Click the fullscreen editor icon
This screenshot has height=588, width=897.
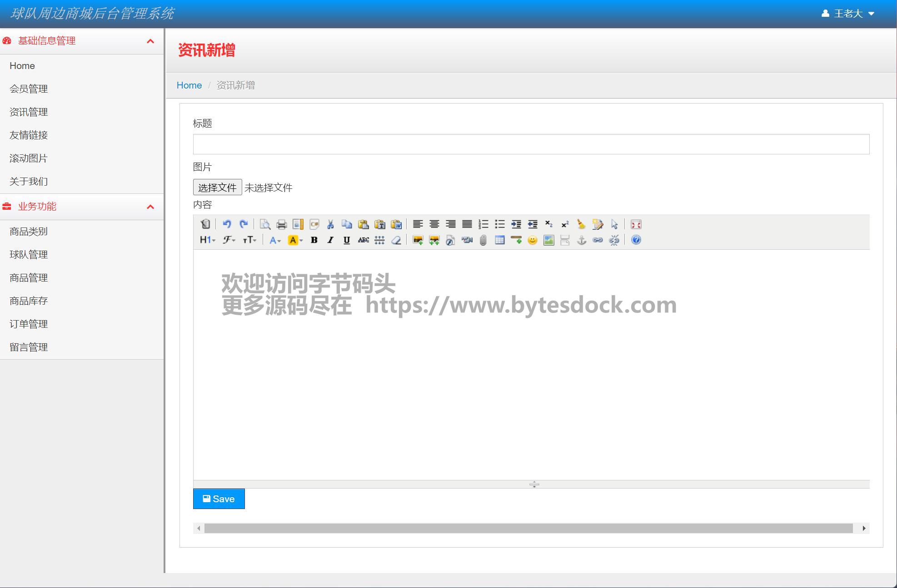(636, 224)
